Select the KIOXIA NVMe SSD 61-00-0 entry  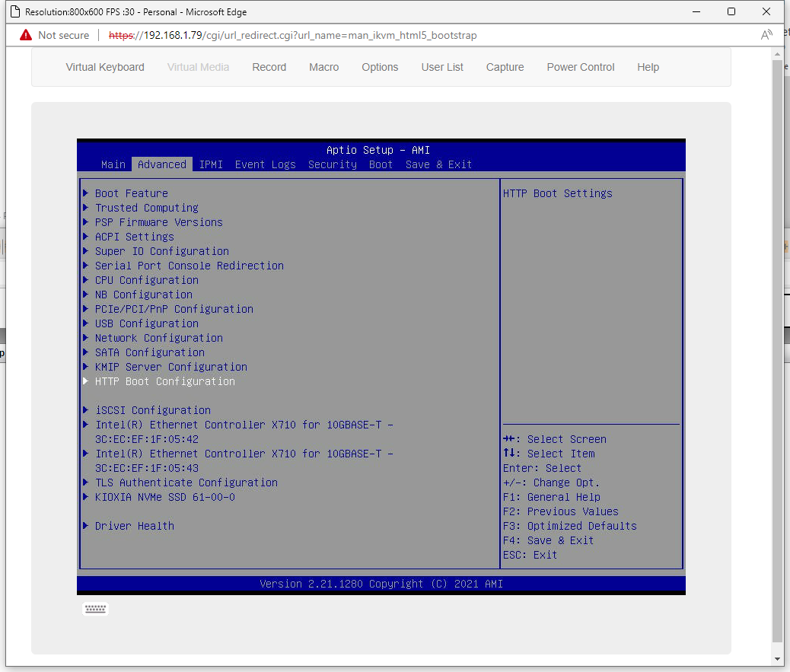click(x=164, y=497)
